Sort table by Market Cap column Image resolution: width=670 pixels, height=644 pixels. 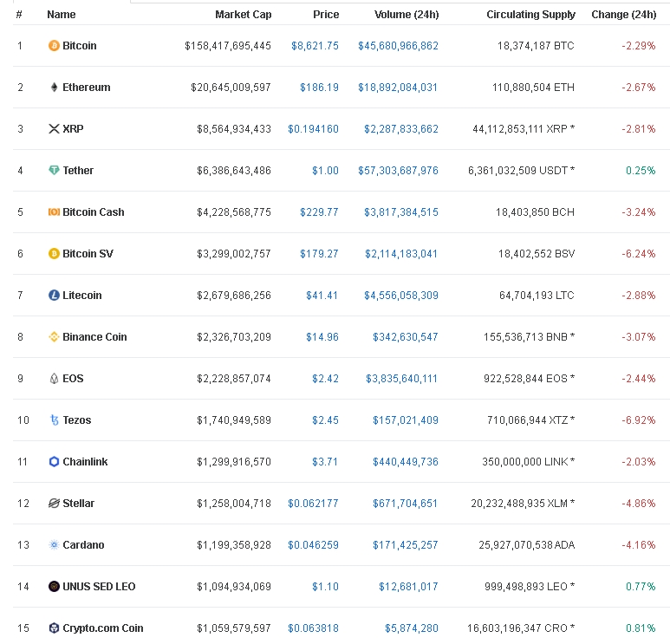coord(244,15)
